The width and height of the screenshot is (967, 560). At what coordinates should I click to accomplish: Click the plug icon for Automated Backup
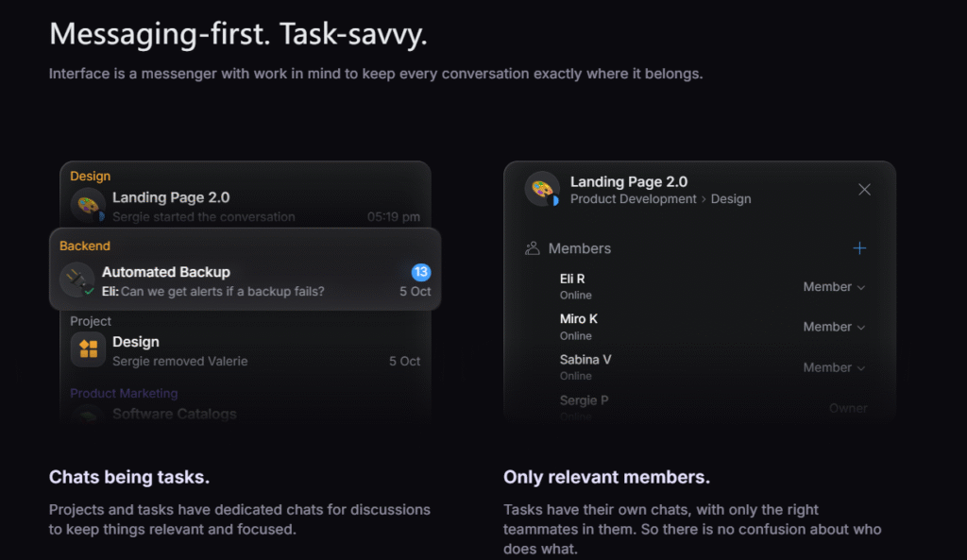pos(76,280)
